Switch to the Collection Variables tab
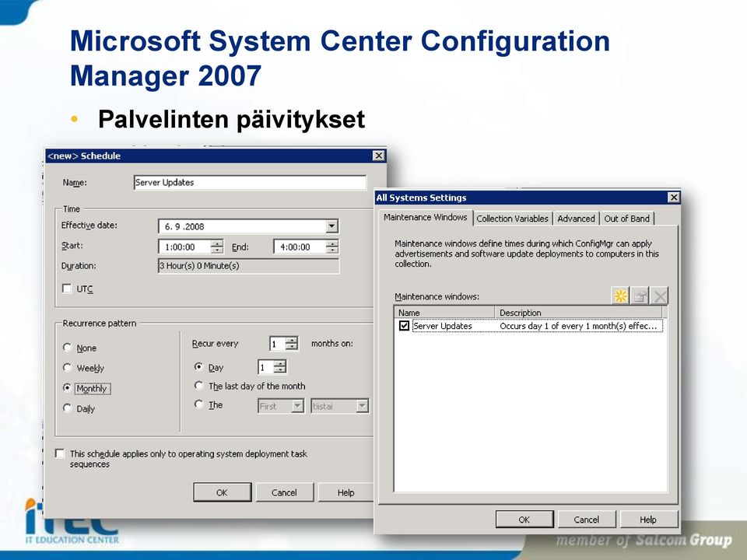747x560 pixels. (x=512, y=219)
